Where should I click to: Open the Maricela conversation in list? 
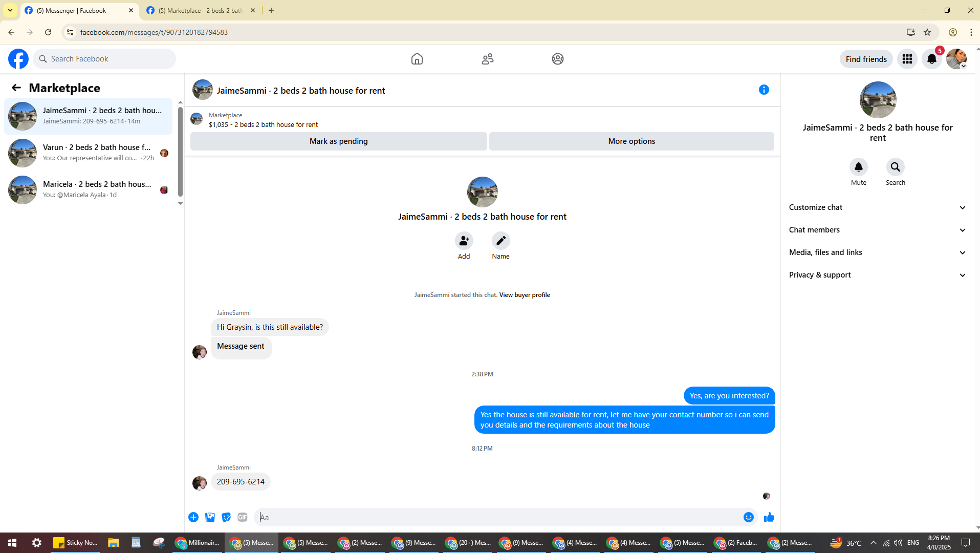click(89, 189)
